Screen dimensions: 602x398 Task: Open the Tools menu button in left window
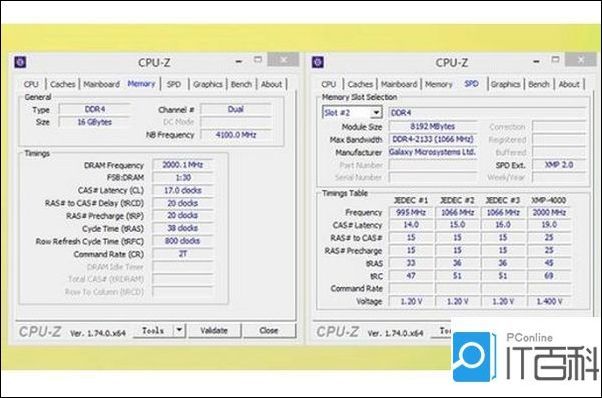point(154,330)
